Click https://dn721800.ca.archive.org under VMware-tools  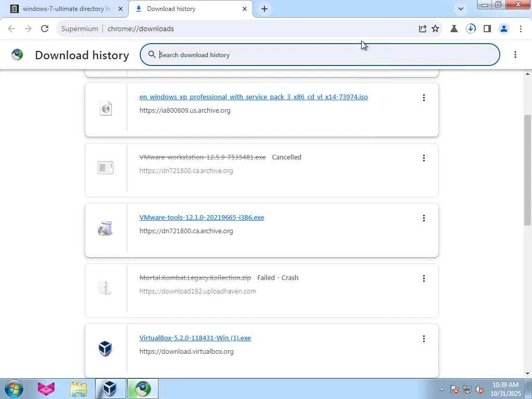pyautogui.click(x=186, y=231)
